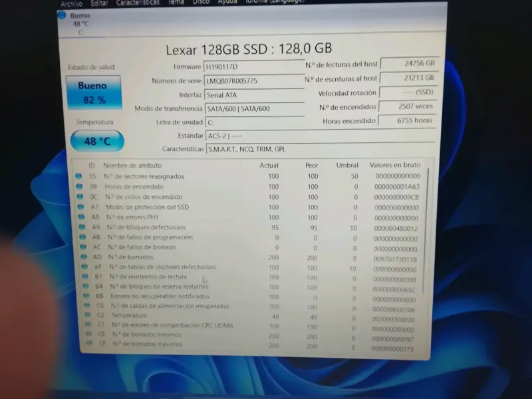Click the Interfaz field showing Serial ATA

(255, 95)
